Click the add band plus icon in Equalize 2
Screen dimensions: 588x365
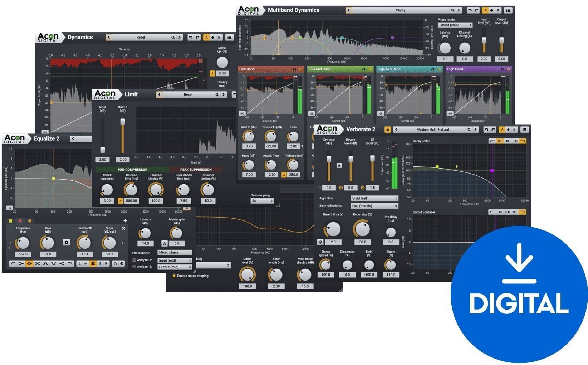point(125,220)
